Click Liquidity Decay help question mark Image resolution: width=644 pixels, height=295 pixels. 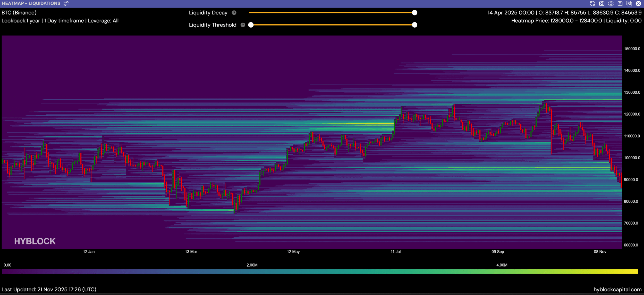(x=234, y=13)
